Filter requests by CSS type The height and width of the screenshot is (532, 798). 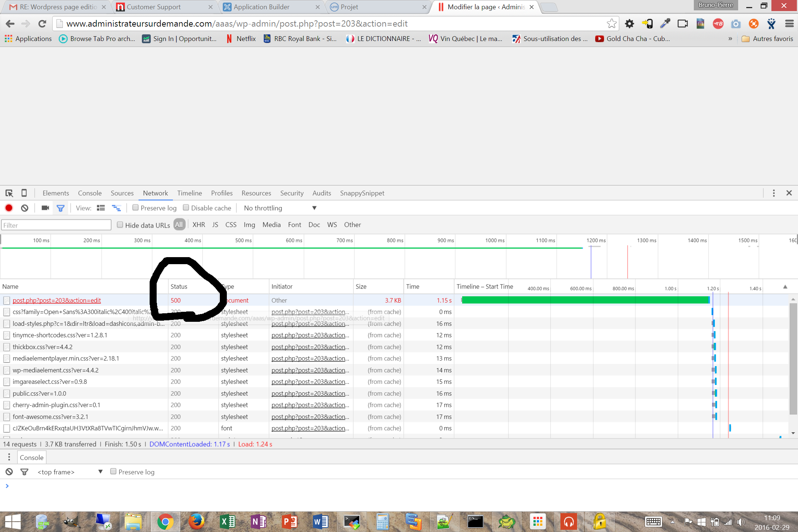pyautogui.click(x=231, y=225)
